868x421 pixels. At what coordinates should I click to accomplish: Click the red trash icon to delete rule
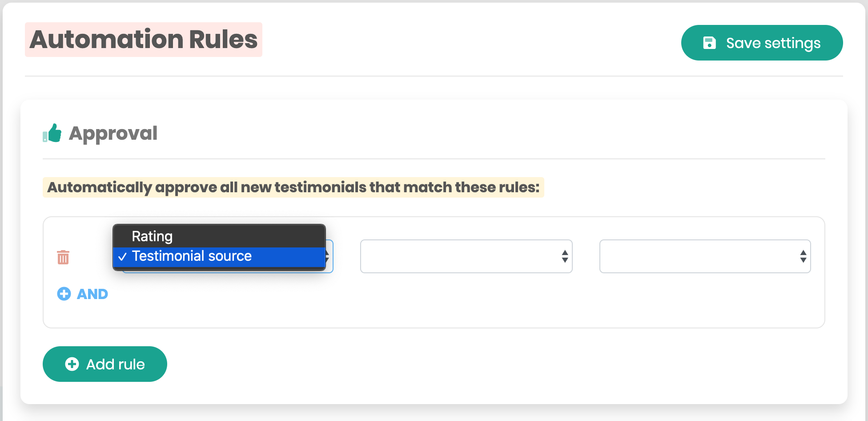[x=63, y=257]
